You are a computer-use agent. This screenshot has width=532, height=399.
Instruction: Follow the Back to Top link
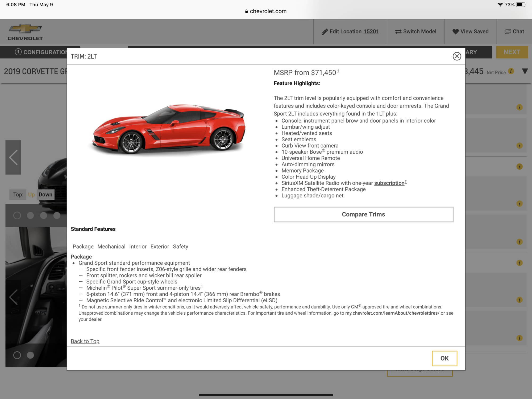click(x=85, y=341)
